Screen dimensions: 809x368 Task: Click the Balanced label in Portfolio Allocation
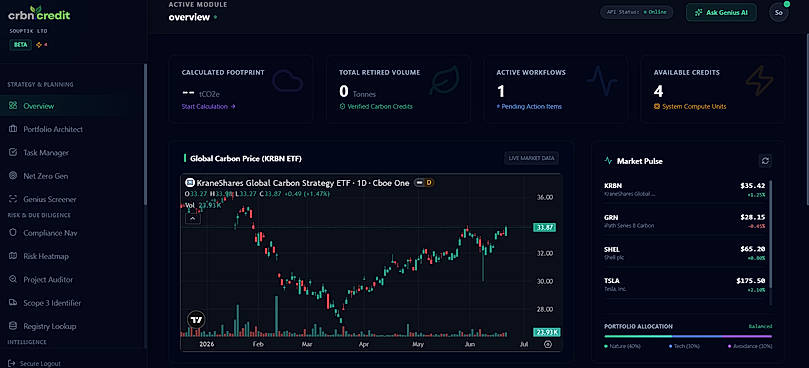[x=761, y=326]
